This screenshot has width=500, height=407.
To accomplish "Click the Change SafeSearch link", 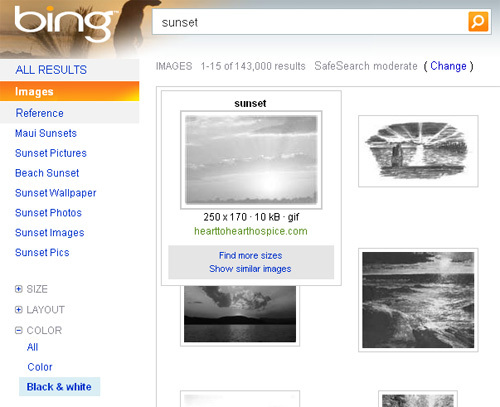I will (448, 66).
